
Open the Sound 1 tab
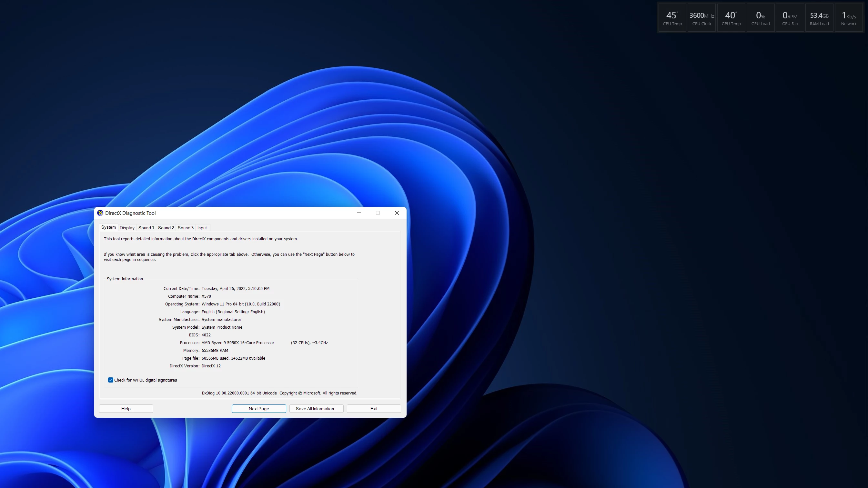click(146, 228)
